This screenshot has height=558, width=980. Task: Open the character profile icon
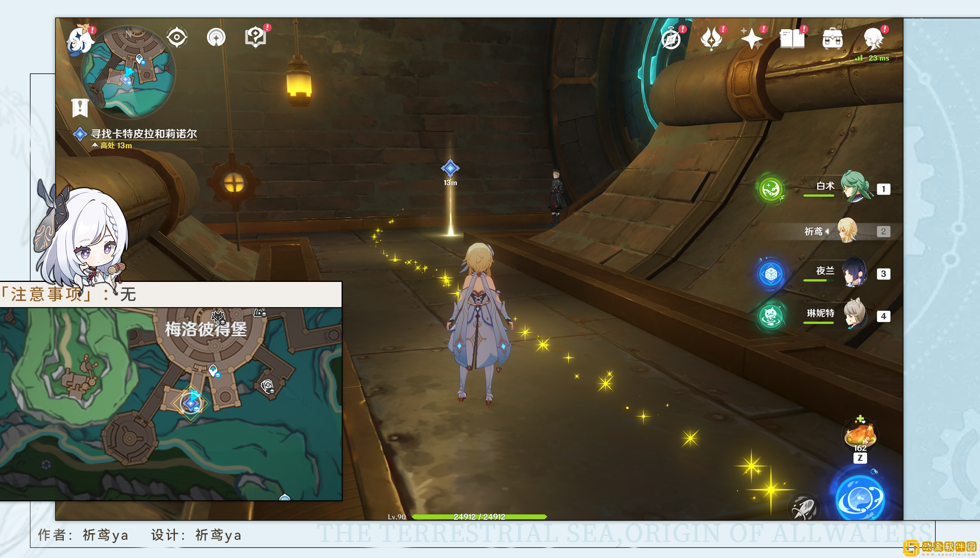point(873,39)
